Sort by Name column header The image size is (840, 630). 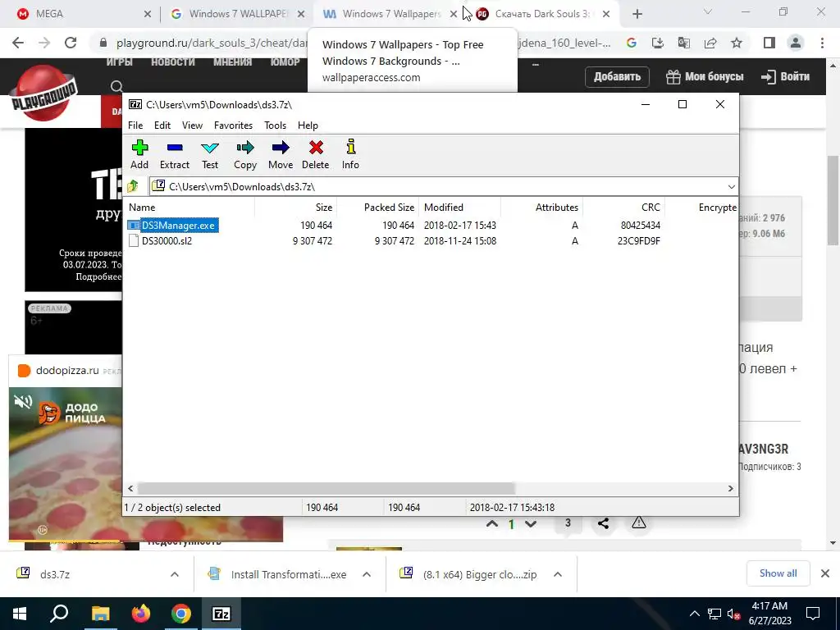(189, 208)
